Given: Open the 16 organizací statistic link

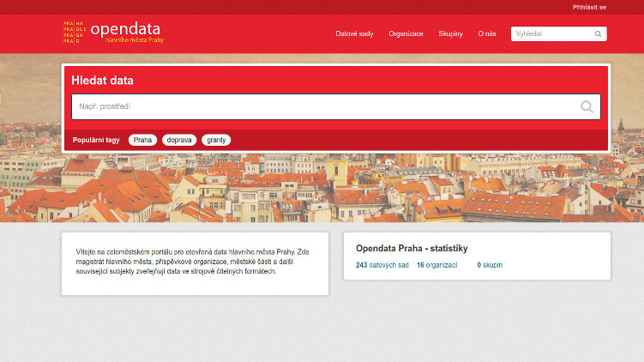Looking at the screenshot, I should [436, 265].
